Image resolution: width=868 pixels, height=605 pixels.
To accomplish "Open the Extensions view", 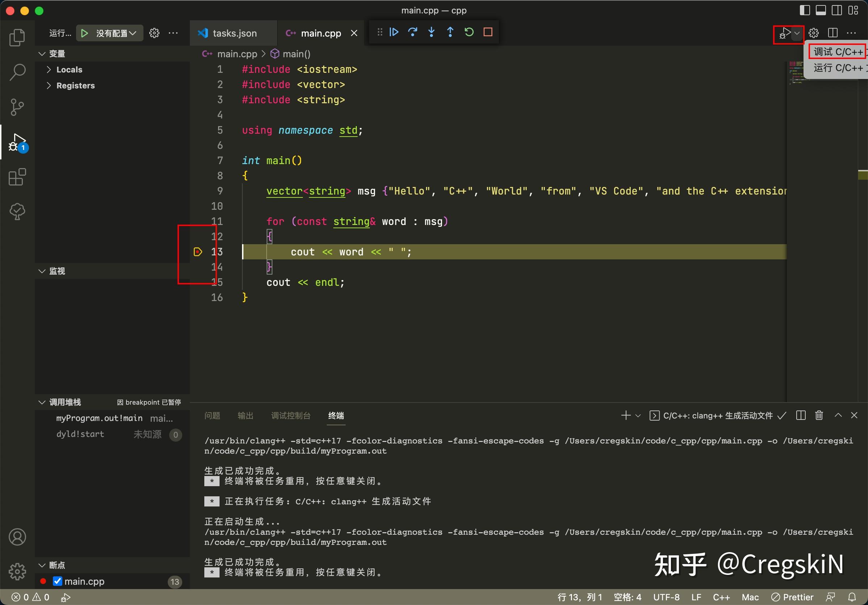I will point(17,177).
